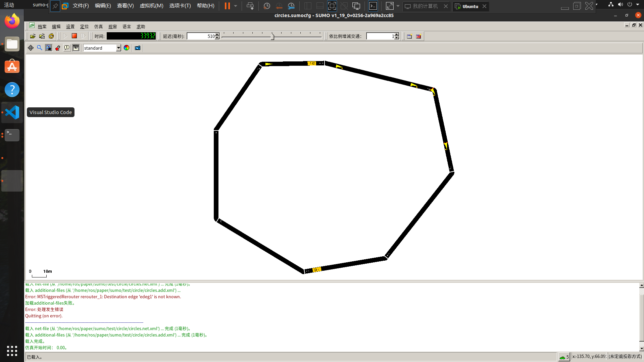Viewport: 644px width, 362px height.
Task: Decrease delay with the spinner down arrow
Action: pos(217,38)
